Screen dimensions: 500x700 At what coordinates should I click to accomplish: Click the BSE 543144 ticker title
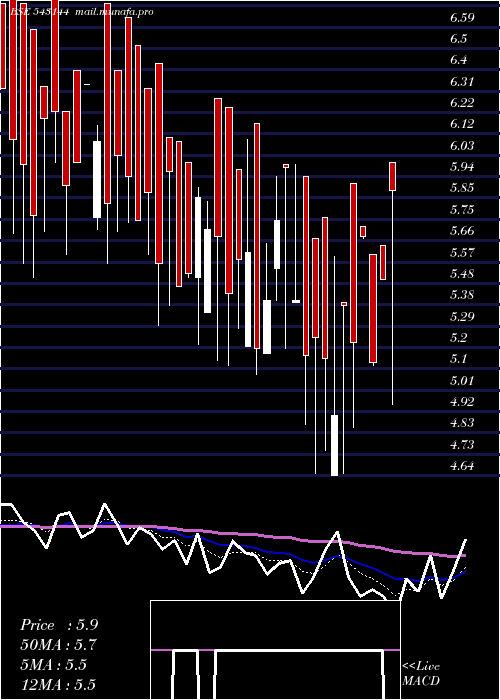pos(39,12)
